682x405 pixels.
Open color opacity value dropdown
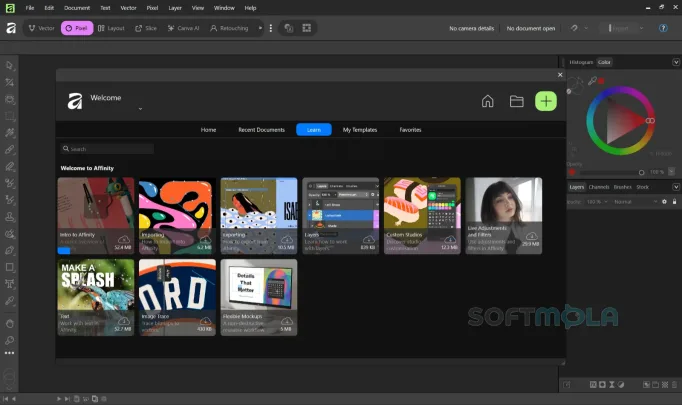click(x=672, y=172)
